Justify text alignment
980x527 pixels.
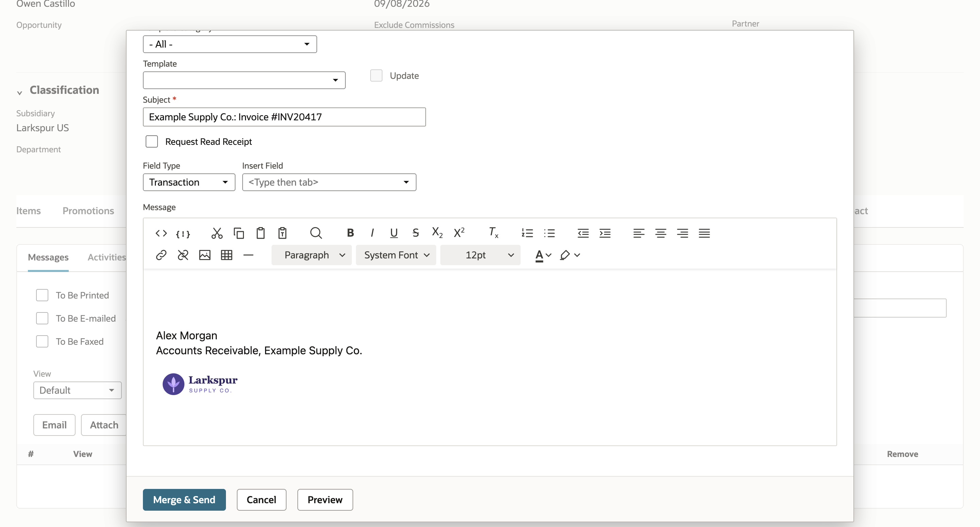(x=704, y=233)
